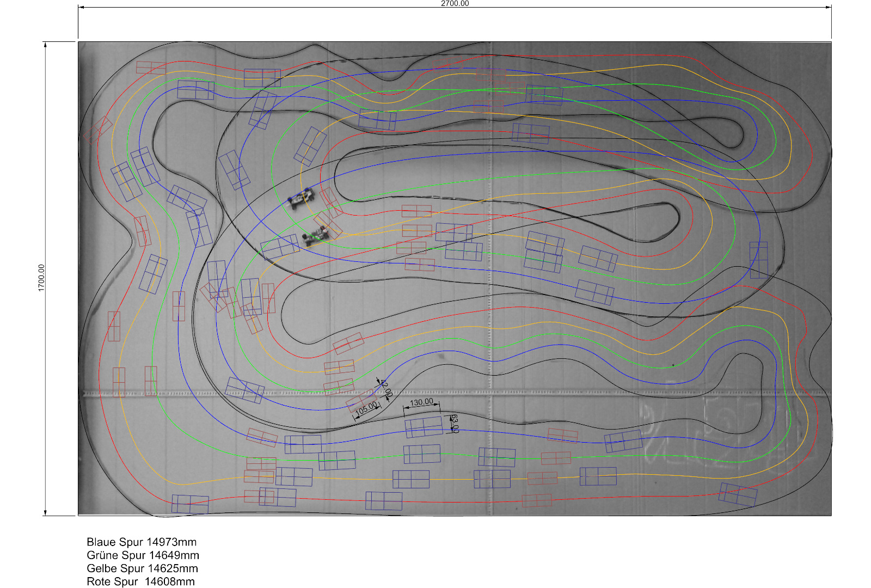871x588 pixels.
Task: Click the 'Grüne Spur 14649mm' text line
Action: click(143, 555)
